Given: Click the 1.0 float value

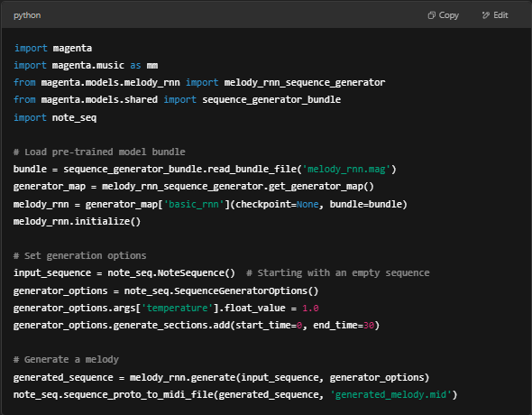Looking at the screenshot, I should pos(310,309).
